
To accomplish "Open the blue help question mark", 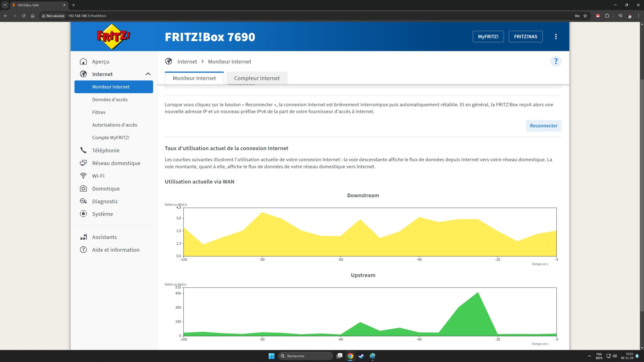I will (x=556, y=61).
